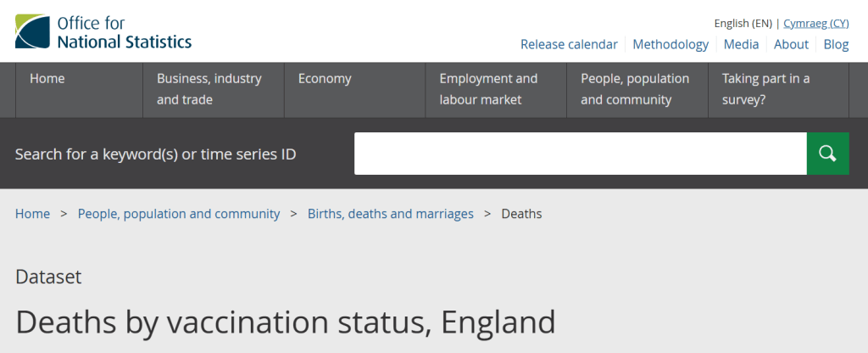Click the Home breadcrumb link
Viewport: 868px width, 353px height.
[x=32, y=214]
